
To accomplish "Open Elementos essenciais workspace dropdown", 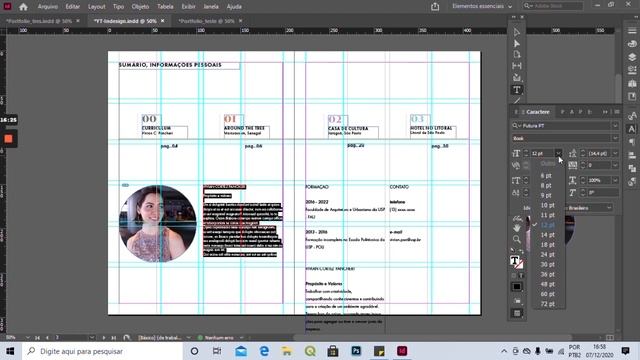I will 482,7.
